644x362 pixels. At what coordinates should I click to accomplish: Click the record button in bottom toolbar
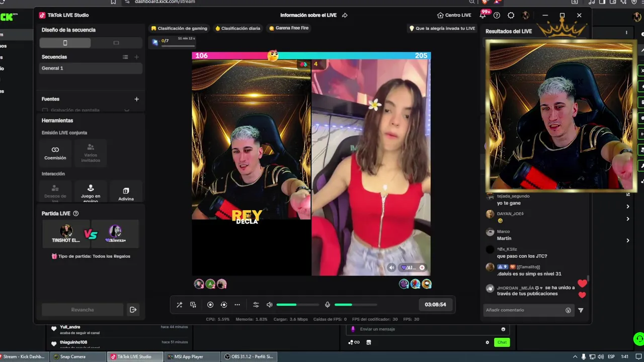tap(210, 305)
